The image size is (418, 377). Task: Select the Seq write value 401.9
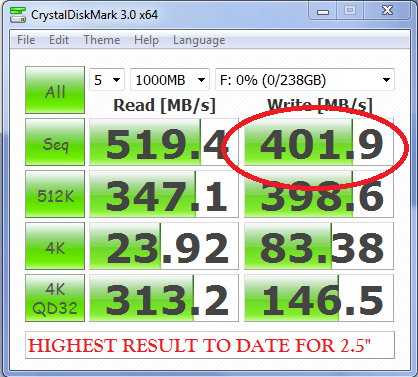(319, 142)
